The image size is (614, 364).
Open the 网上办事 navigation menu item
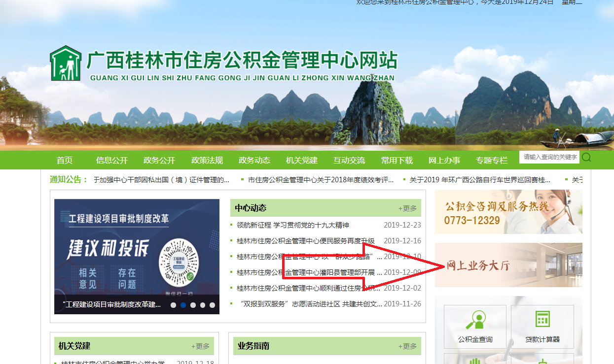pos(444,160)
